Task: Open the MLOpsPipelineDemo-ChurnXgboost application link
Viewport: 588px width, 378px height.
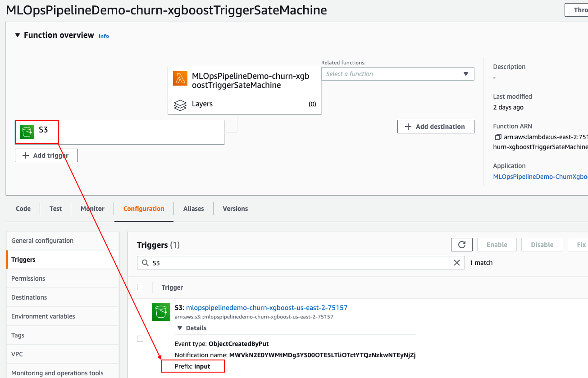Action: (540, 177)
